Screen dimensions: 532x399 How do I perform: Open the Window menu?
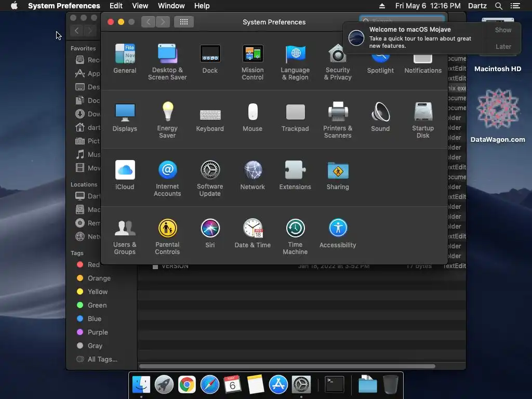click(171, 6)
